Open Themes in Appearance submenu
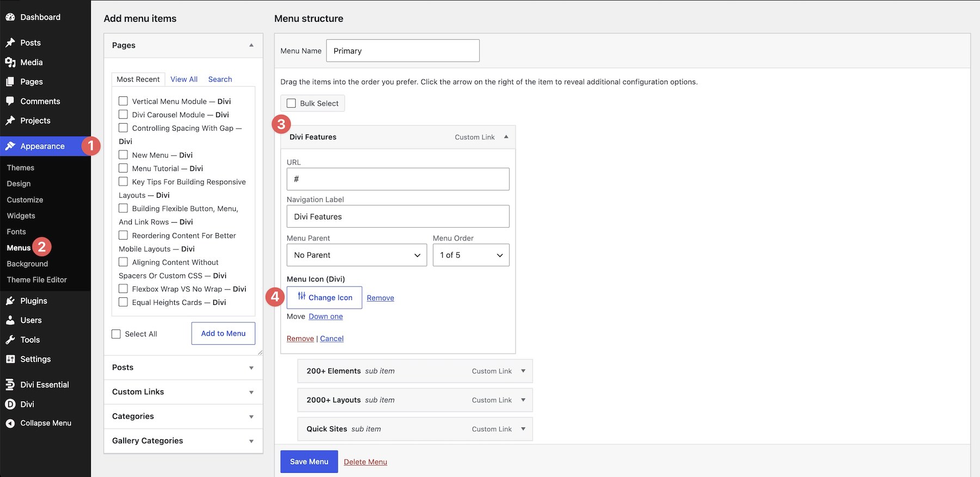The width and height of the screenshot is (980, 477). tap(21, 168)
